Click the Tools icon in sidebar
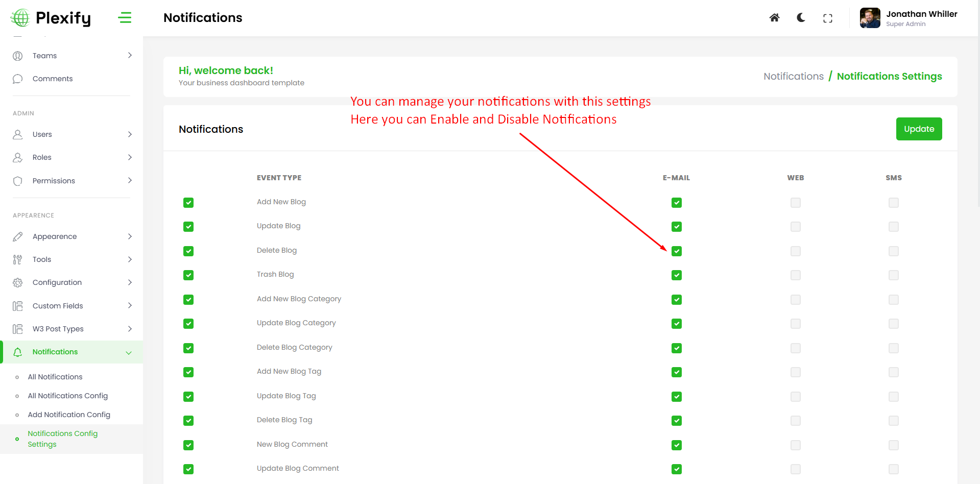Viewport: 980px width, 484px height. coord(18,259)
